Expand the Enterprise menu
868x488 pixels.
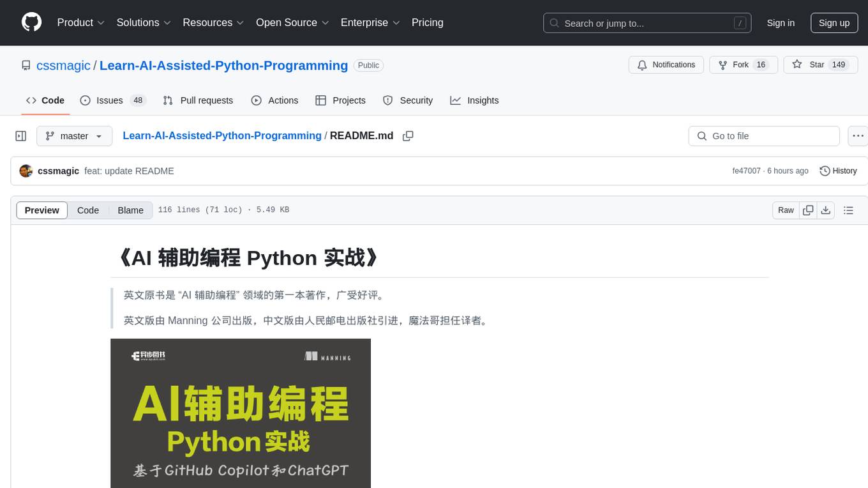click(370, 22)
